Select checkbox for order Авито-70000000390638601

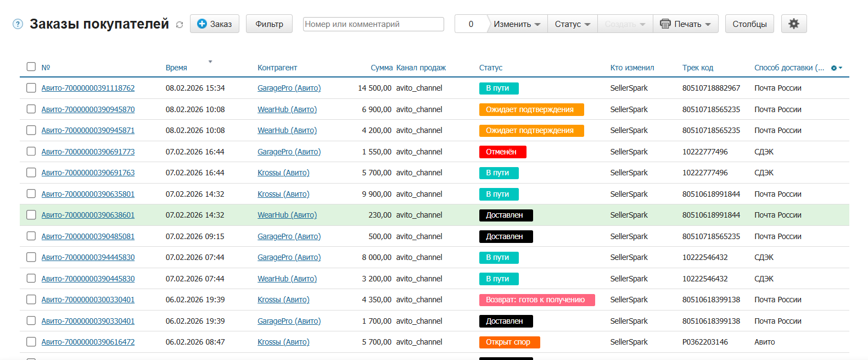pyautogui.click(x=31, y=215)
